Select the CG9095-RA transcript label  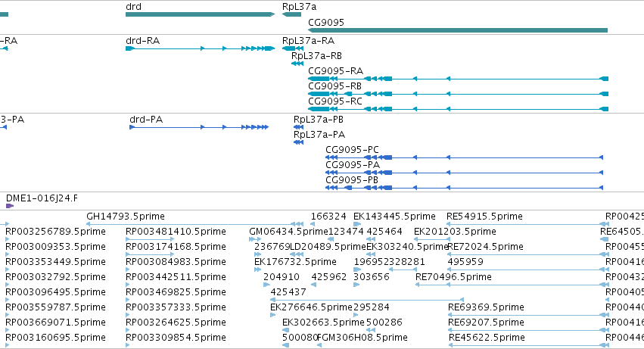[335, 71]
